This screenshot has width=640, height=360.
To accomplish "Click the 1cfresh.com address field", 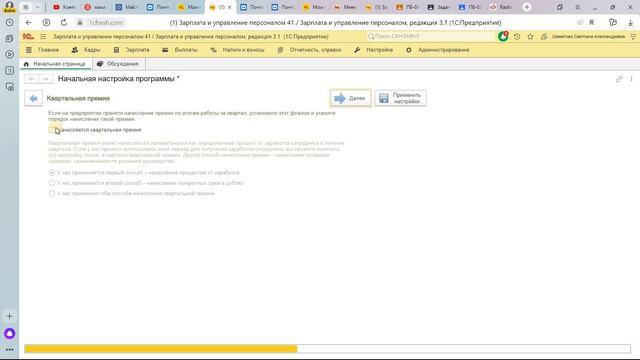I will click(x=105, y=22).
